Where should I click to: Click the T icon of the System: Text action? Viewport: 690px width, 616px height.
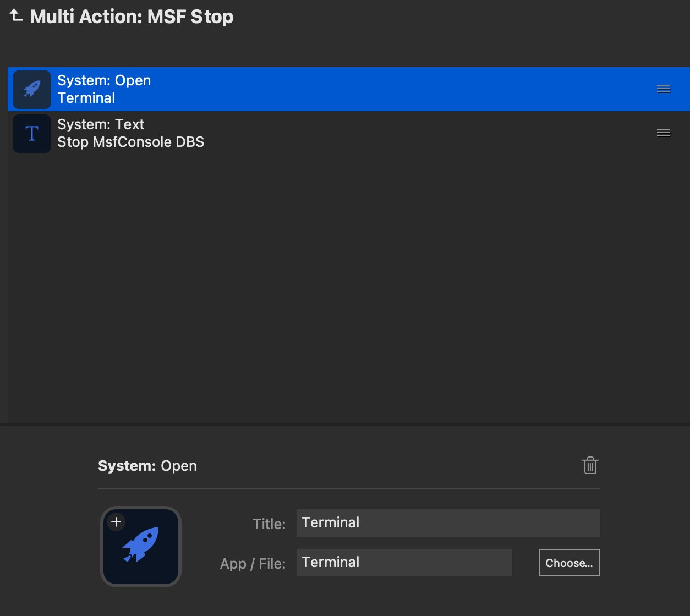click(x=32, y=133)
